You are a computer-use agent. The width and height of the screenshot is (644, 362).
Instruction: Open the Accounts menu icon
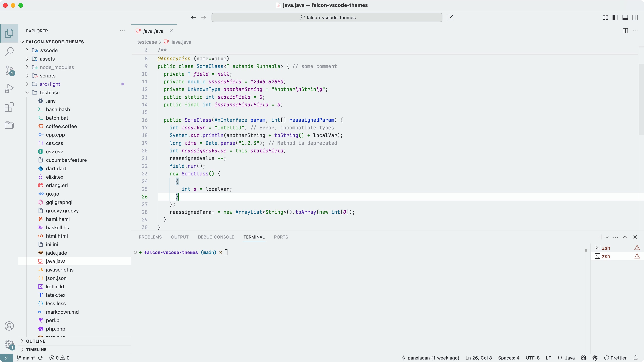tap(9, 326)
